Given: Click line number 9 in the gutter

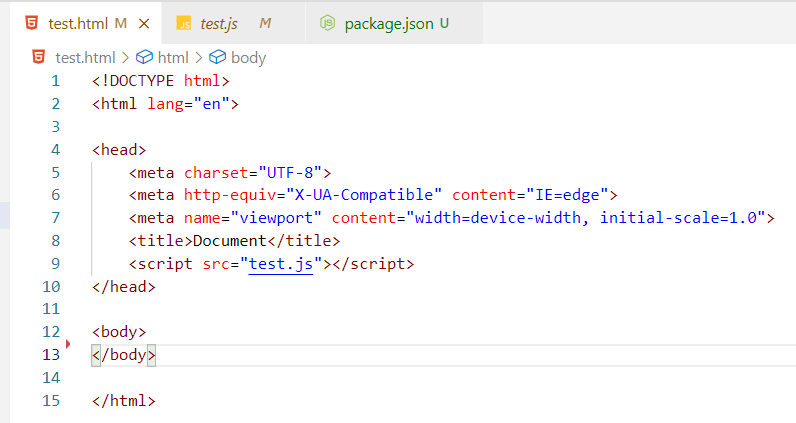Looking at the screenshot, I should (54, 264).
